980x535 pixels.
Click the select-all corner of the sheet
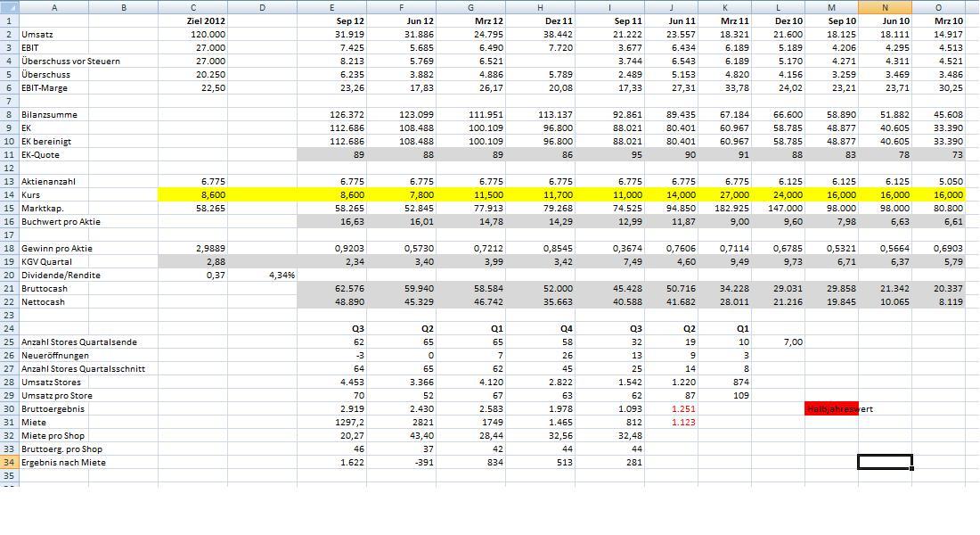(10, 7)
